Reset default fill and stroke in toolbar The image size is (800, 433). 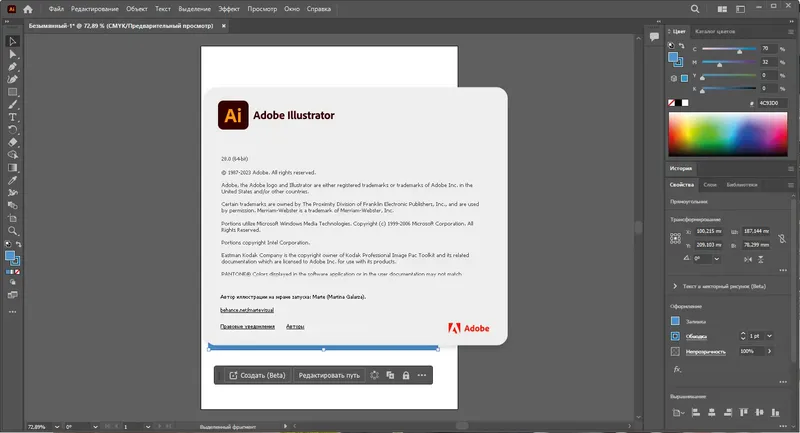[x=8, y=244]
